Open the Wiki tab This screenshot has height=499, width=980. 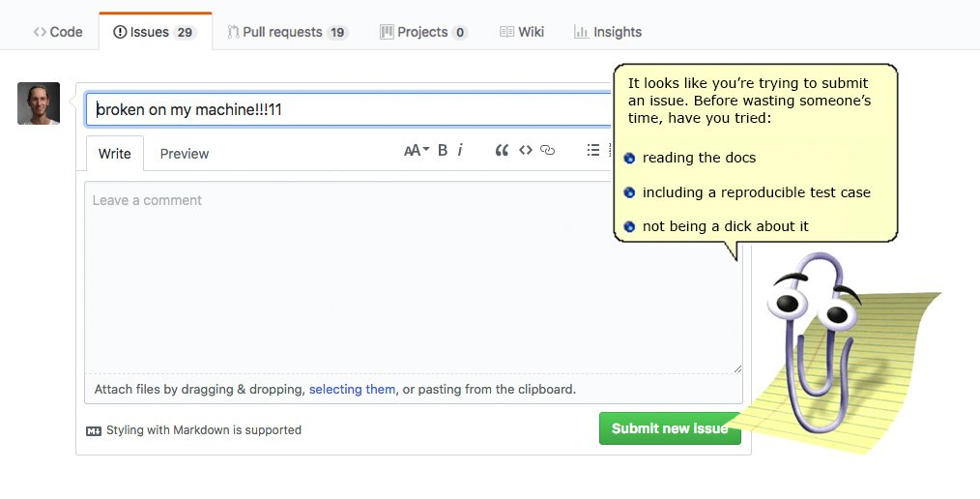(x=522, y=32)
